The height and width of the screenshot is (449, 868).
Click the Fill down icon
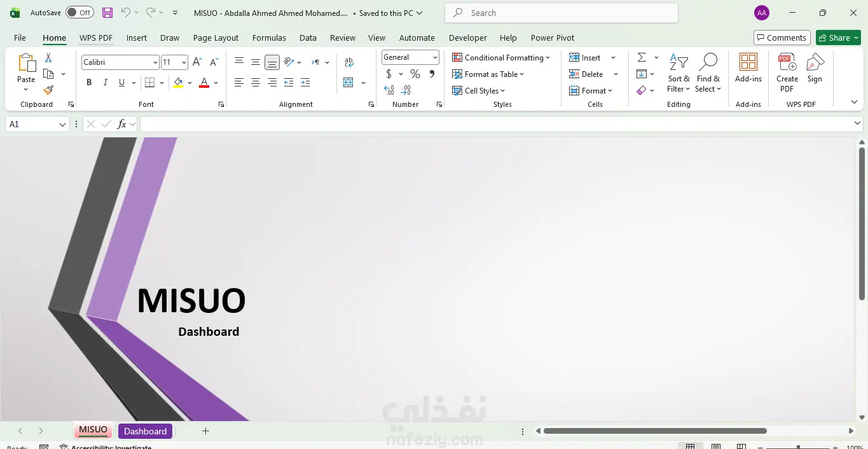click(x=642, y=74)
